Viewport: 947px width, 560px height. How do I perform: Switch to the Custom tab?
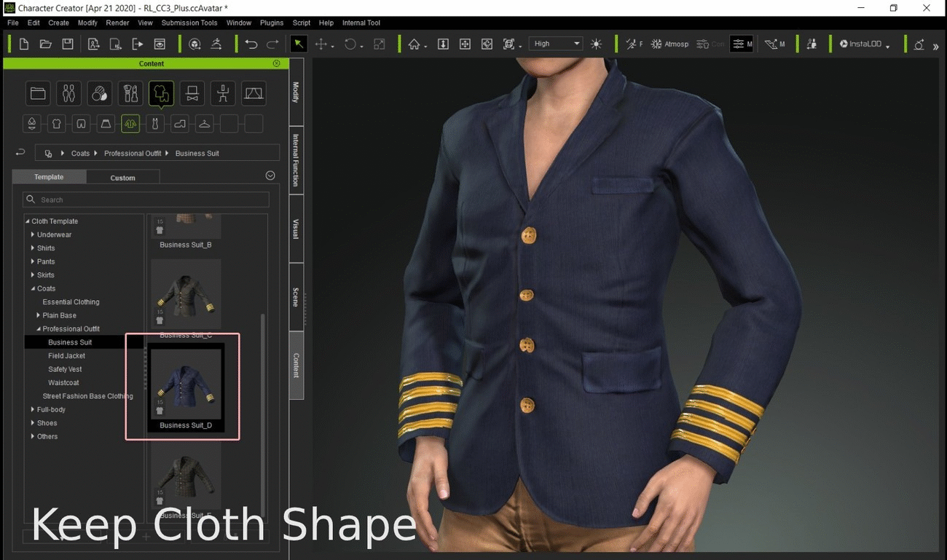pyautogui.click(x=122, y=178)
